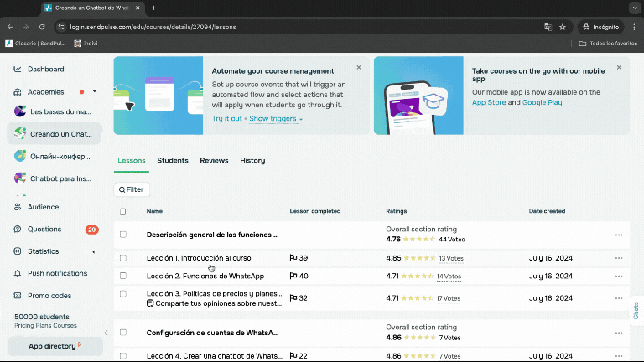Toggle the select-all checkbox in header

123,211
